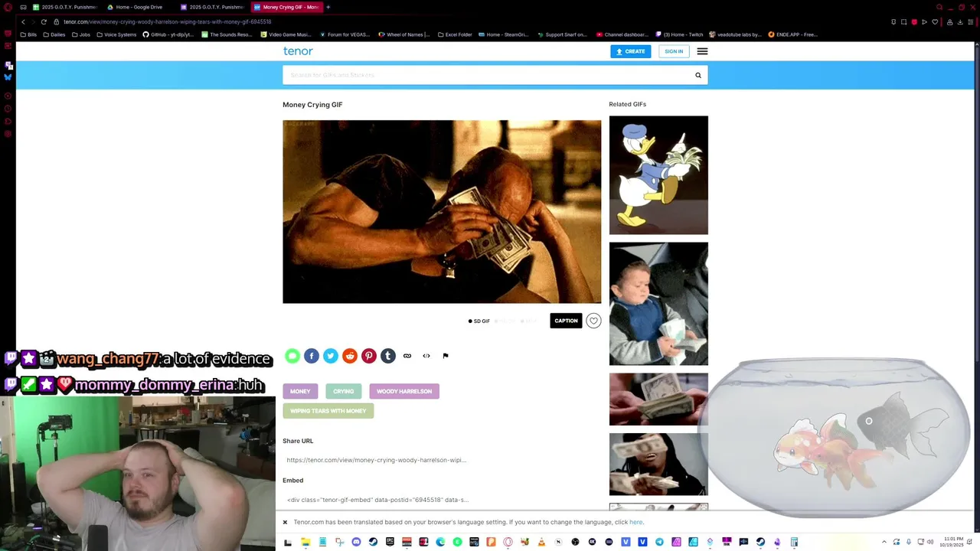Show hidden system tray icons
The width and height of the screenshot is (980, 551).
(884, 542)
